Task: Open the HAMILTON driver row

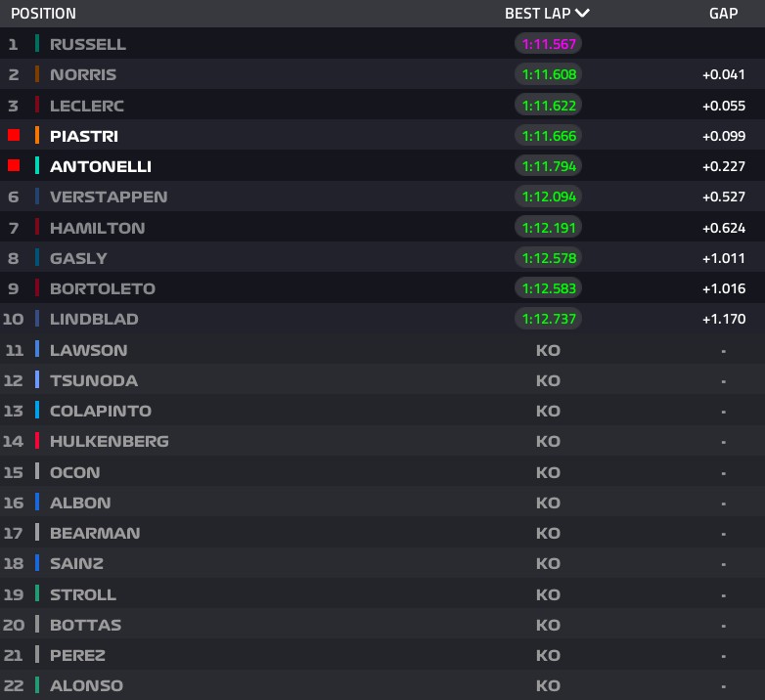Action: (382, 227)
